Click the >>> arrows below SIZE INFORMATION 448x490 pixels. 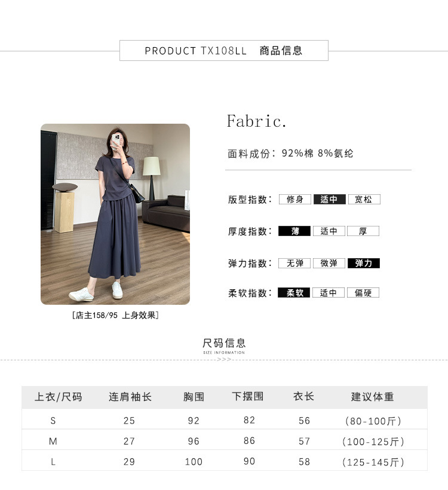224,359
